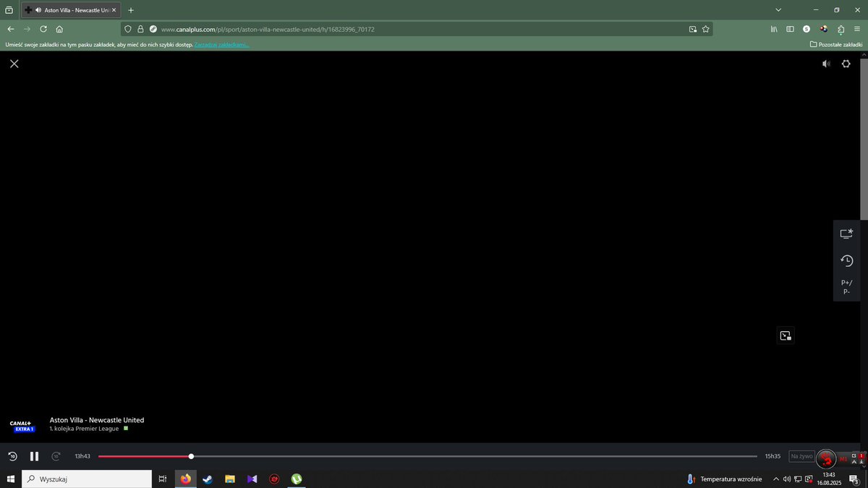
Task: Open a new browser tab
Action: click(131, 10)
